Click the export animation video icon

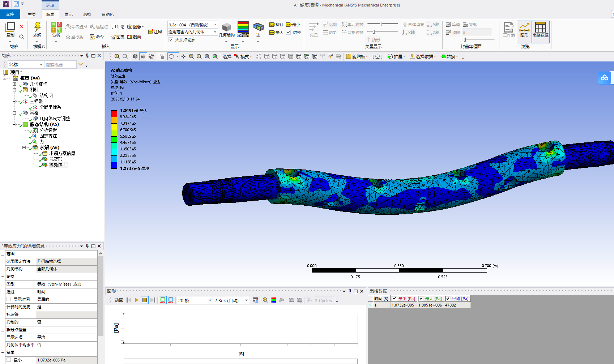[255, 300]
